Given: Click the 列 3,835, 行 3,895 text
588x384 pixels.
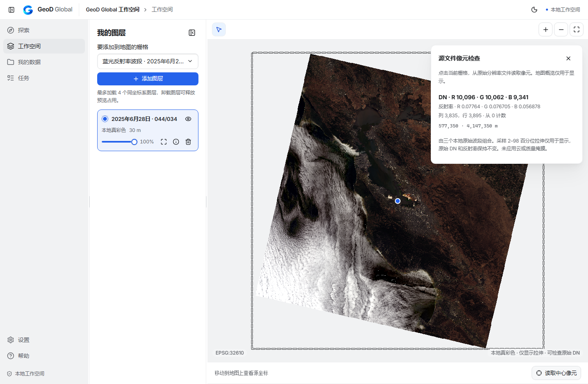Looking at the screenshot, I should coord(472,116).
